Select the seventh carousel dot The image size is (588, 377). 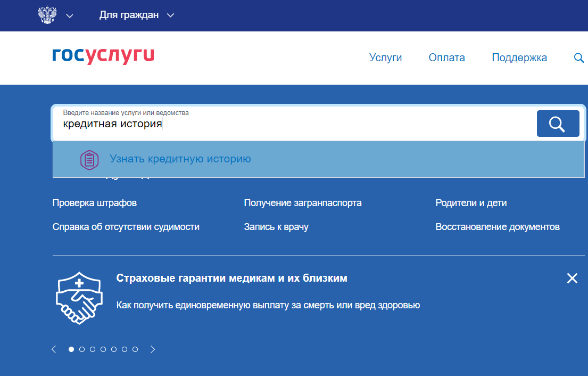tap(135, 349)
